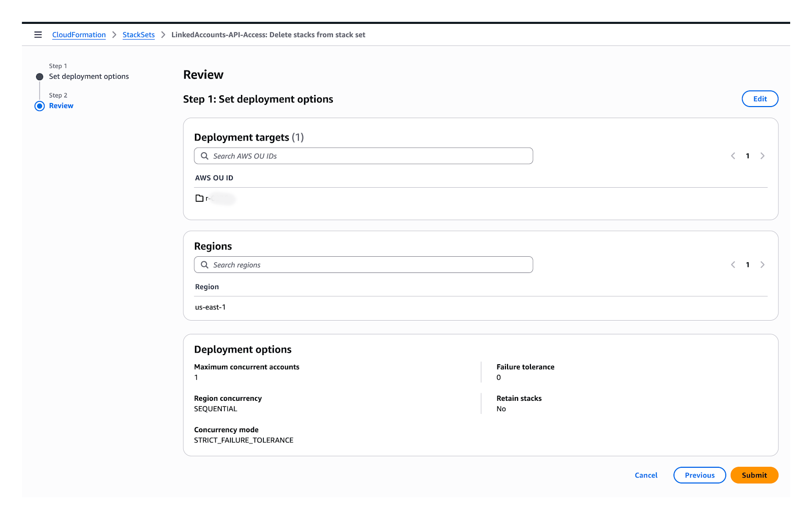
Task: Focus the Search AWS OU IDs field
Action: (x=363, y=156)
